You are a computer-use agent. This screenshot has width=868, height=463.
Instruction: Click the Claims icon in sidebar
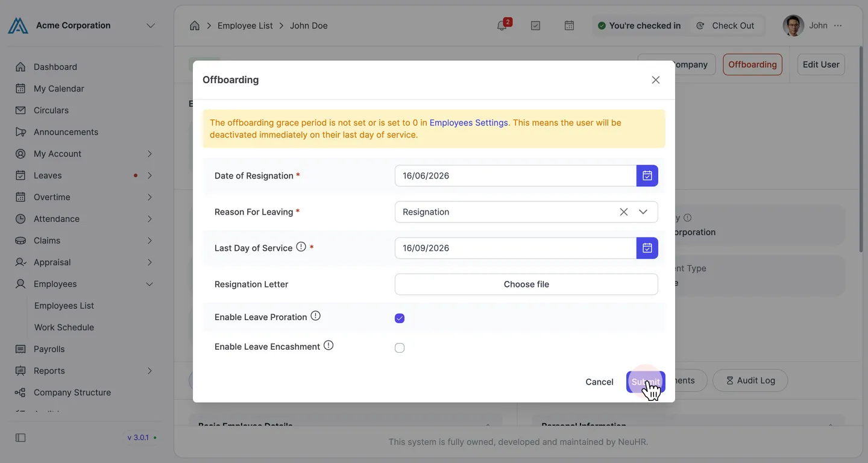click(20, 241)
